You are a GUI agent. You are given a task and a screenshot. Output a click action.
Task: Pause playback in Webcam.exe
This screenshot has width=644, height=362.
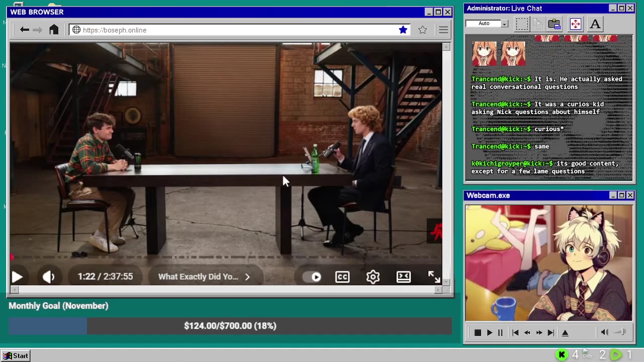(x=500, y=332)
